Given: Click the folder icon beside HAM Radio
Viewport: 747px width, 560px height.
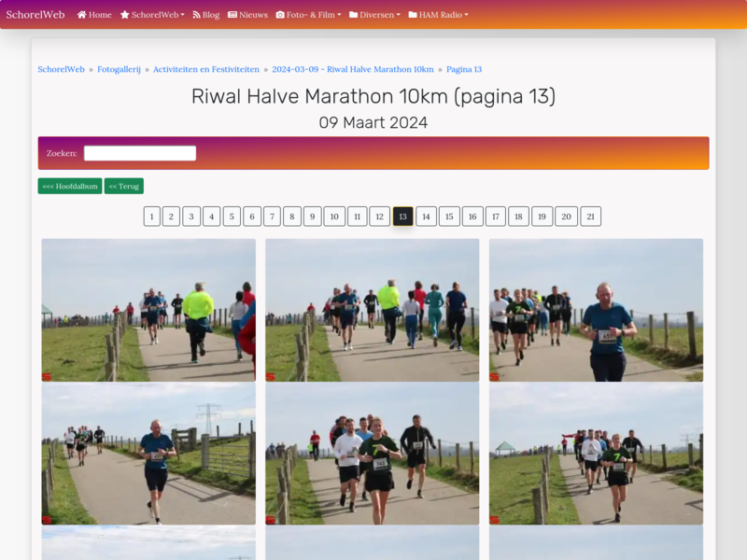Looking at the screenshot, I should click(x=413, y=15).
